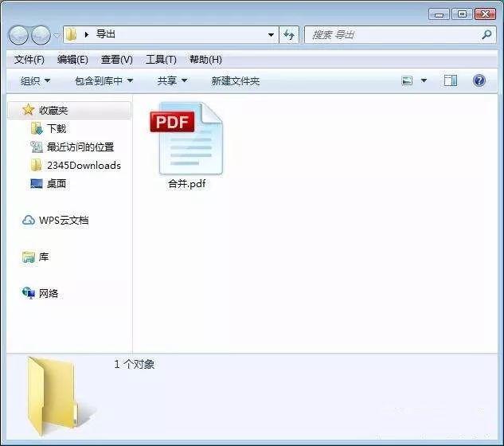Click the 合并.pdf file name

[187, 184]
